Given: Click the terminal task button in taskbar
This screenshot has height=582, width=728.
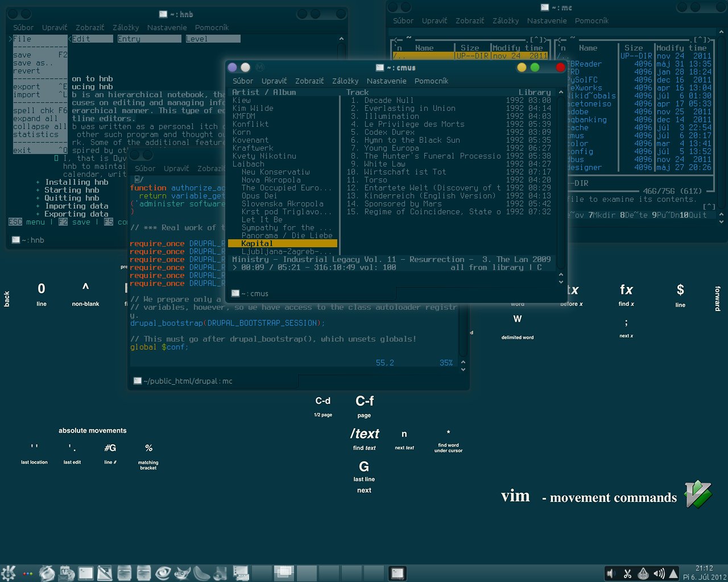Looking at the screenshot, I should [398, 573].
